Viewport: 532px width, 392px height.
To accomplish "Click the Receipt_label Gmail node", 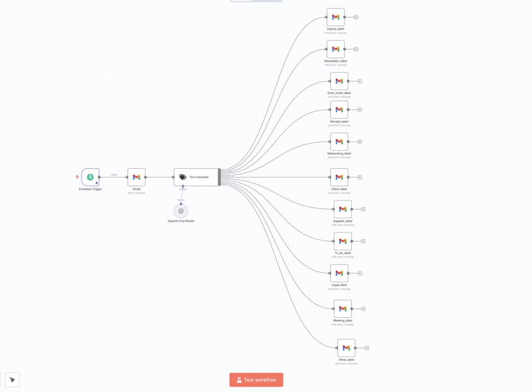I will [x=339, y=110].
